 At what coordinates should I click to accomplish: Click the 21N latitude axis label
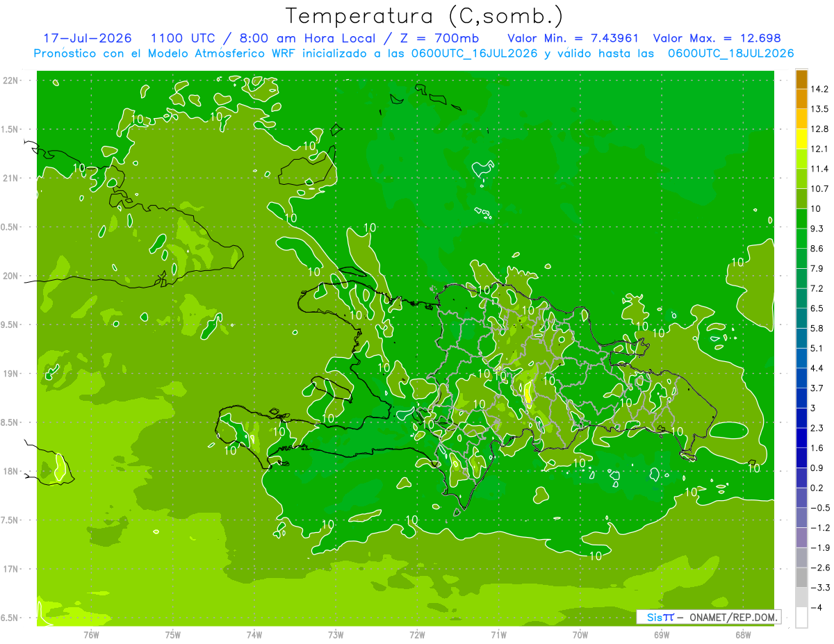click(11, 179)
